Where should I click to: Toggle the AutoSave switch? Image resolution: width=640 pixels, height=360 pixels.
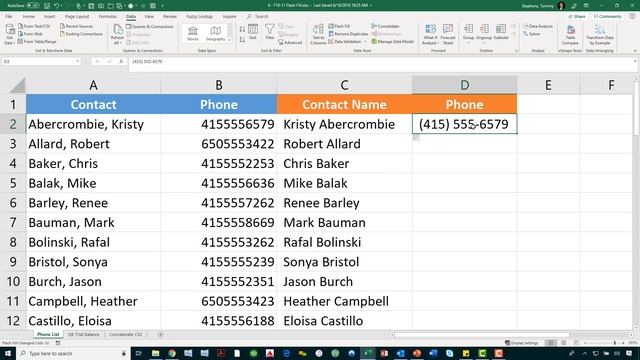(33, 6)
